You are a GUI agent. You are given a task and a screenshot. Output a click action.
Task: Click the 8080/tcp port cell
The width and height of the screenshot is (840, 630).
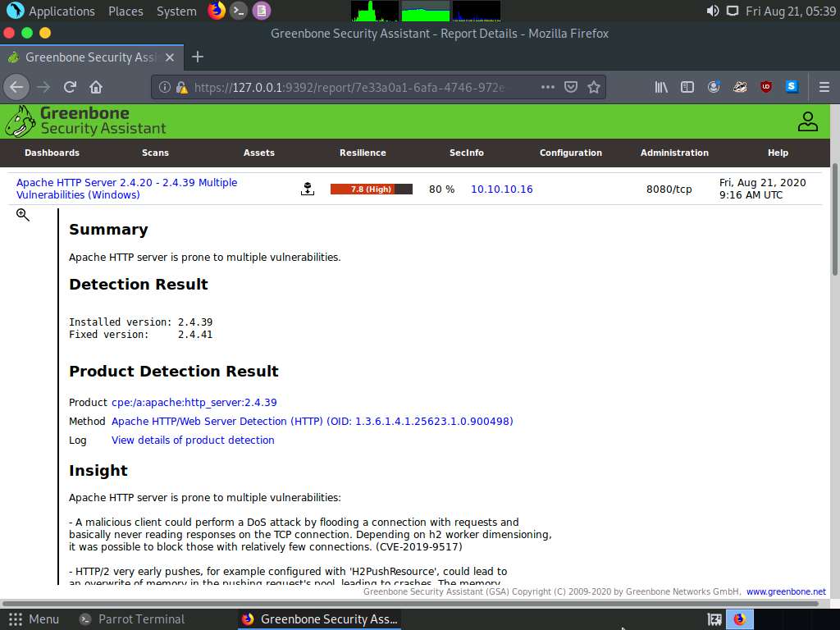click(x=669, y=189)
